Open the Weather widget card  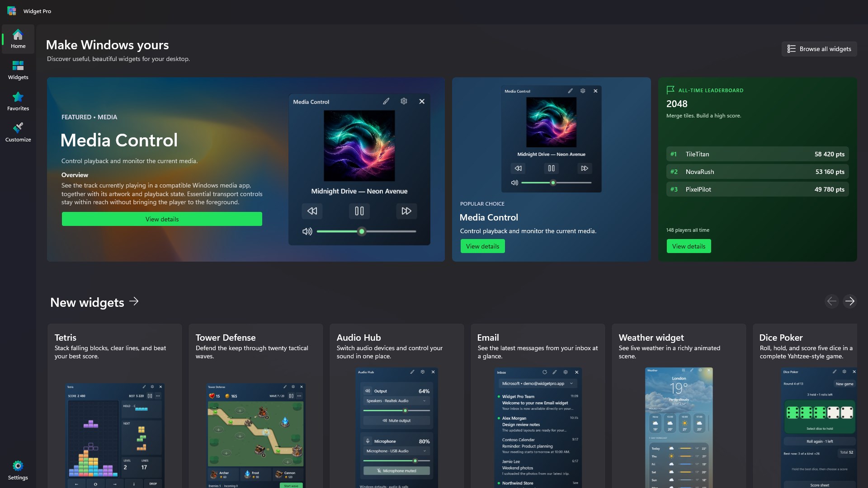[x=679, y=406]
